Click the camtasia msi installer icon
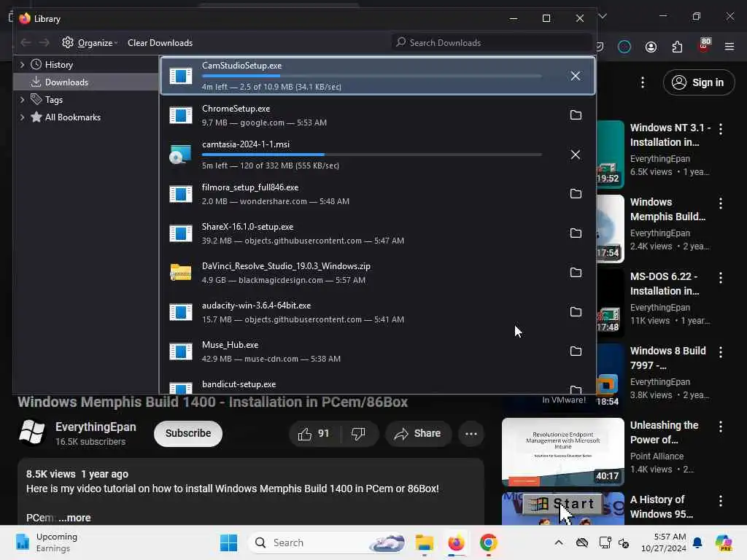 181,155
